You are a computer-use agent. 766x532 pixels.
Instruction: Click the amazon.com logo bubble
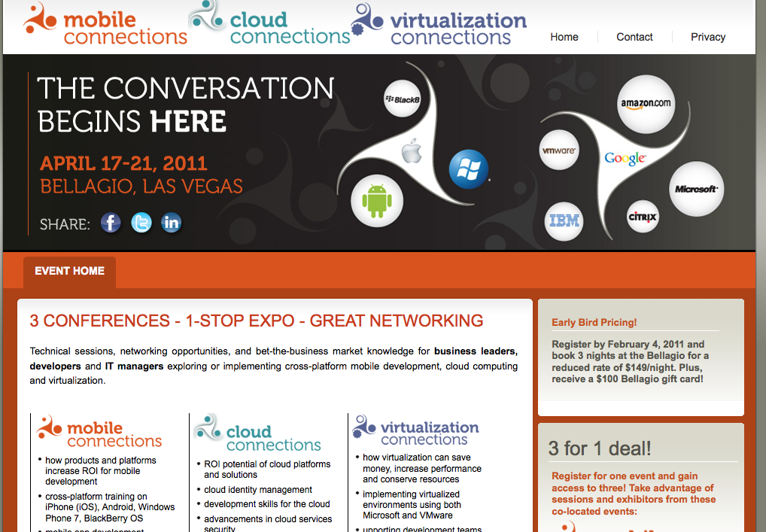pyautogui.click(x=645, y=104)
